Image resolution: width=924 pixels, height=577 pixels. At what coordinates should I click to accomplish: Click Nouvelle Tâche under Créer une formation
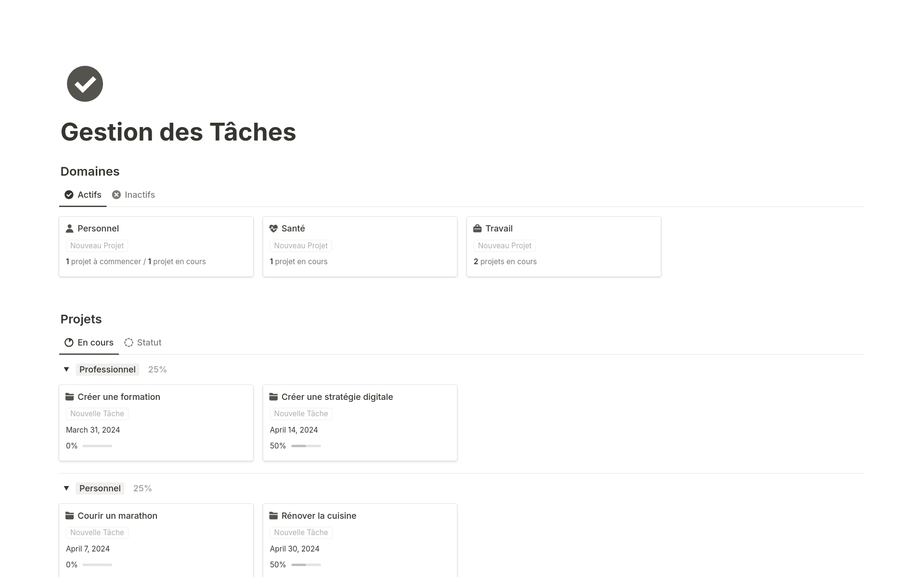click(x=97, y=413)
